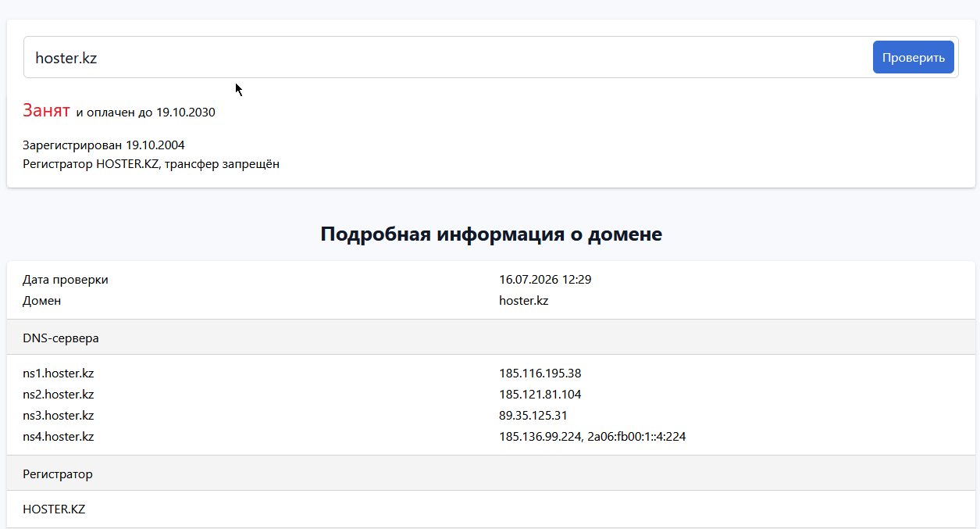Click the 'Дата проверки' label
The image size is (980, 529).
click(x=66, y=280)
